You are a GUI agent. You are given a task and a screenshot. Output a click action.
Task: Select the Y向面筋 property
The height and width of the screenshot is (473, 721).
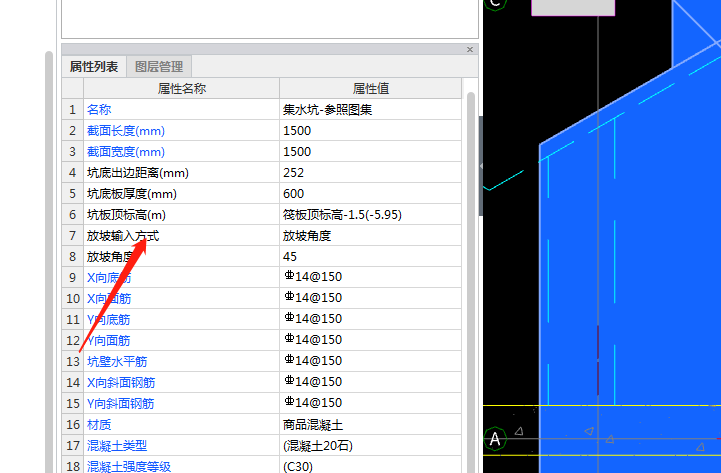pyautogui.click(x=109, y=341)
